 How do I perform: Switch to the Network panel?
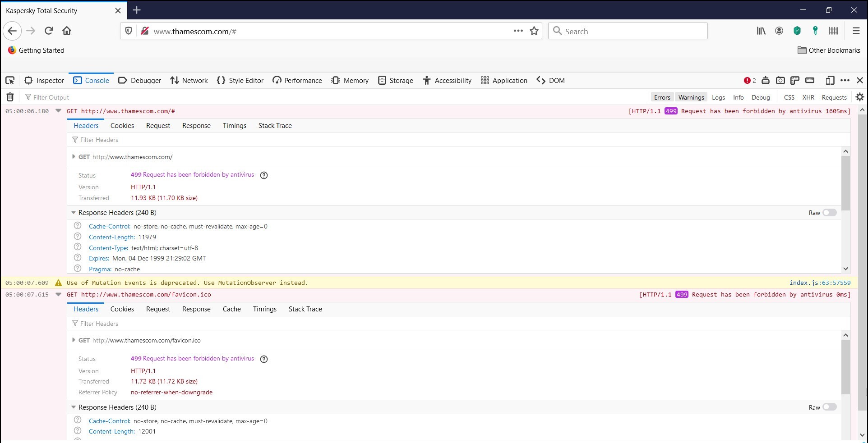pyautogui.click(x=189, y=81)
